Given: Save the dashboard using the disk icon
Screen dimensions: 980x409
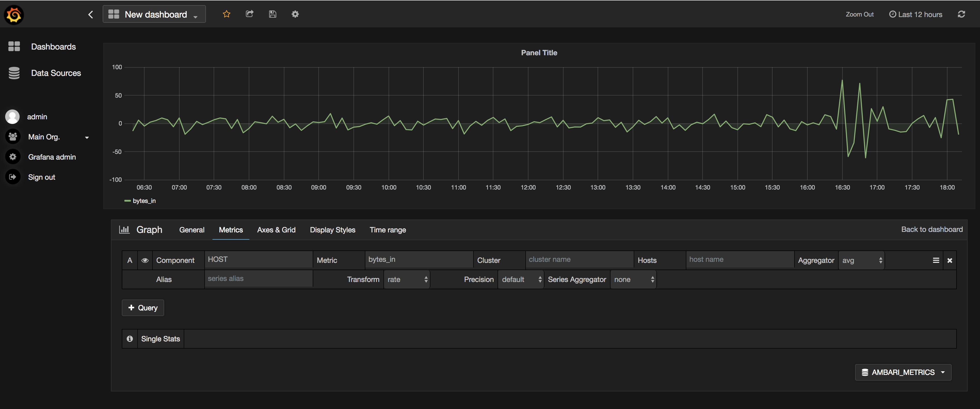Looking at the screenshot, I should tap(272, 14).
